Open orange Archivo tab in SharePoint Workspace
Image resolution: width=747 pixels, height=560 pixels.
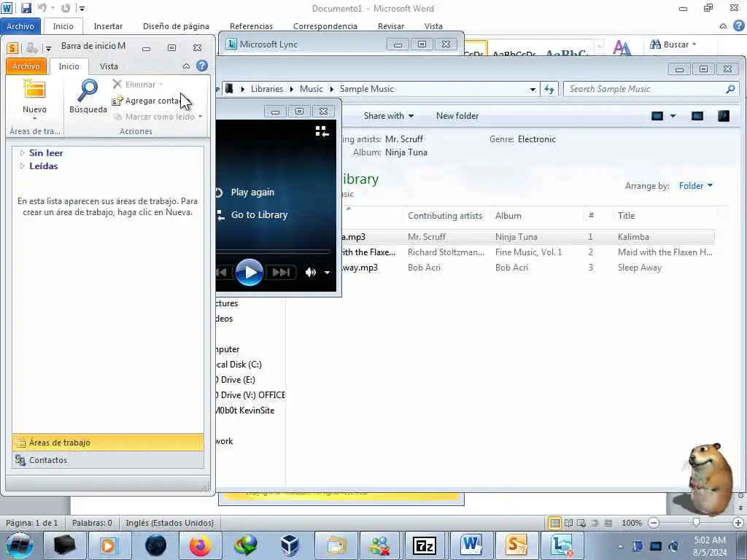[x=26, y=66]
